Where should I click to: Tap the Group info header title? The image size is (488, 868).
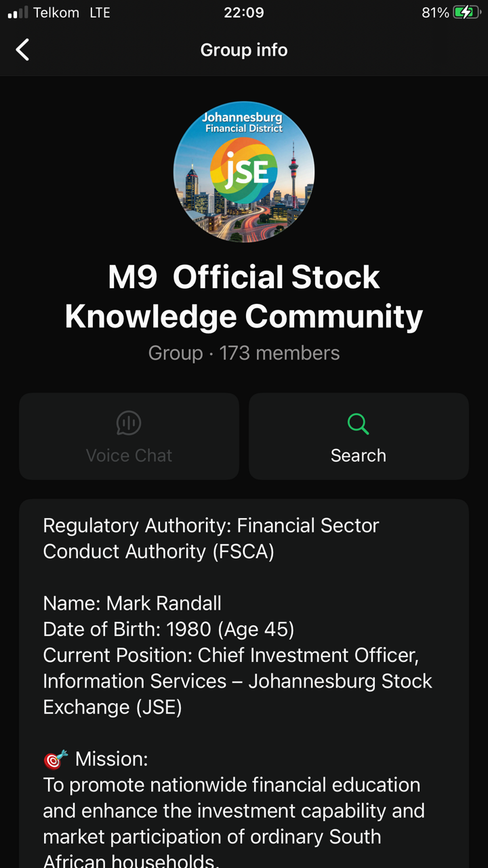point(244,50)
